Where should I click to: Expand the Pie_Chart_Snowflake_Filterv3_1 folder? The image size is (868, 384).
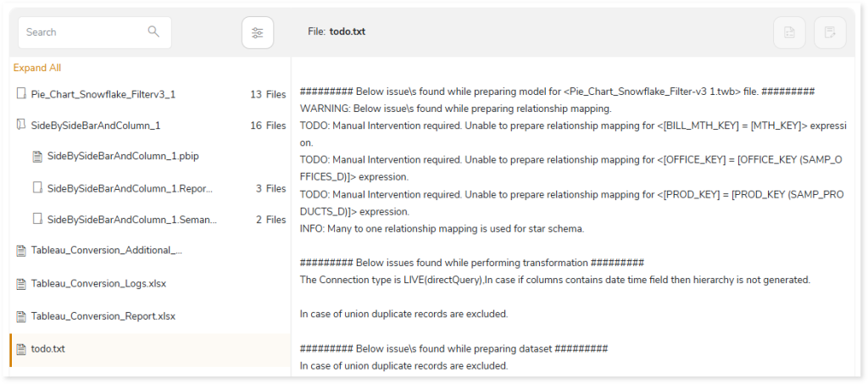[x=21, y=94]
